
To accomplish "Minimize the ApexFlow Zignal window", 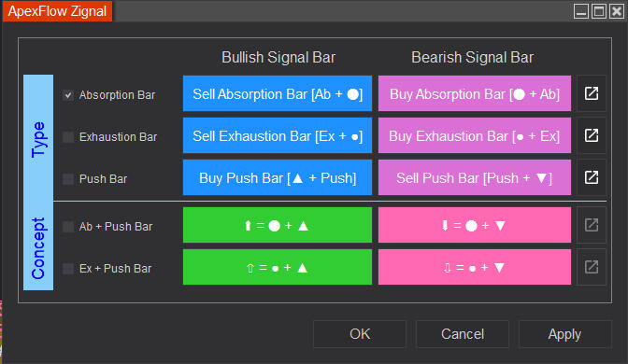I will click(580, 11).
